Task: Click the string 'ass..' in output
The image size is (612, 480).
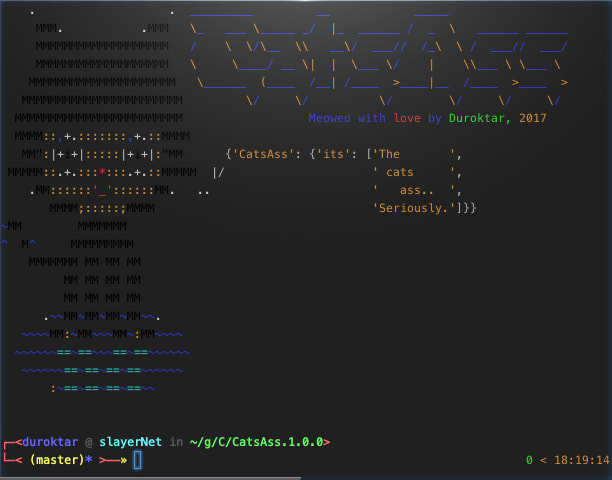Action: pos(416,190)
